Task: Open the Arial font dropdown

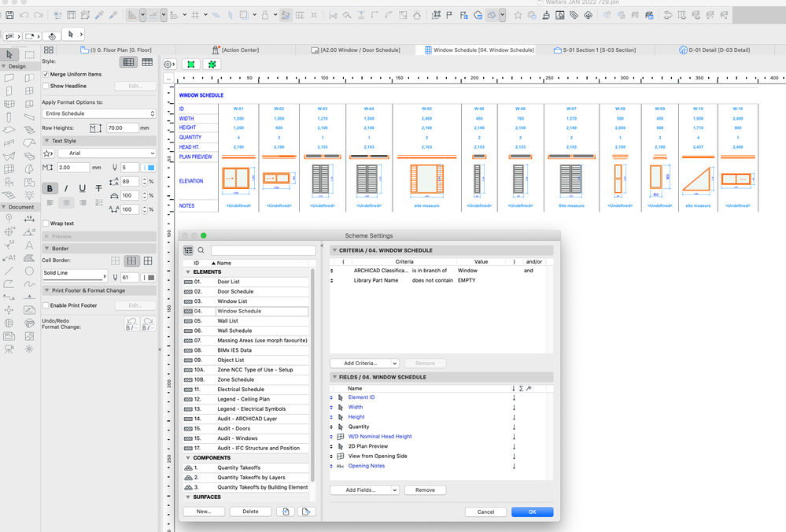Action: [106, 153]
